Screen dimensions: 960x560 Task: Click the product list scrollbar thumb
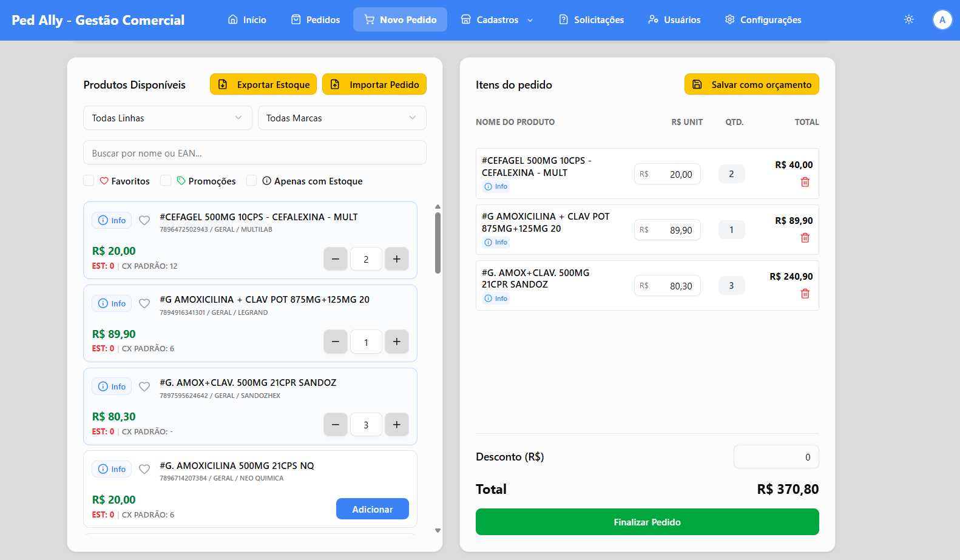(438, 243)
